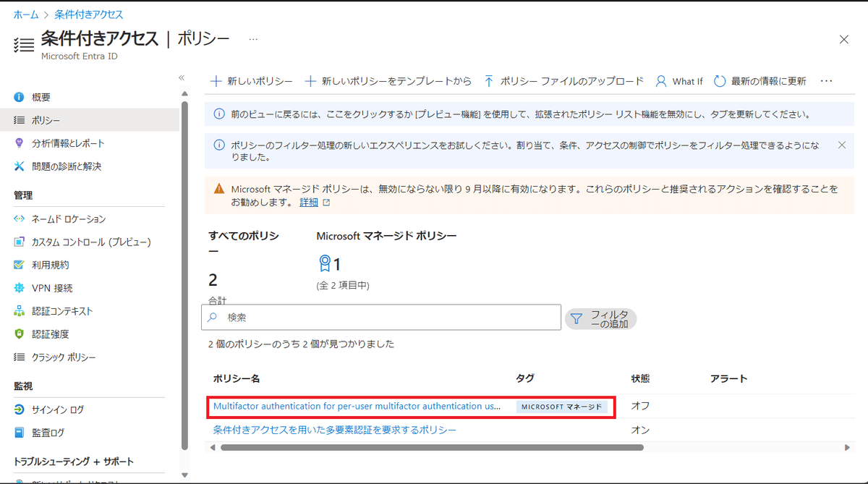Click the サインイン ログ circular arrow icon
Viewport: 868px width, 484px height.
pyautogui.click(x=20, y=409)
